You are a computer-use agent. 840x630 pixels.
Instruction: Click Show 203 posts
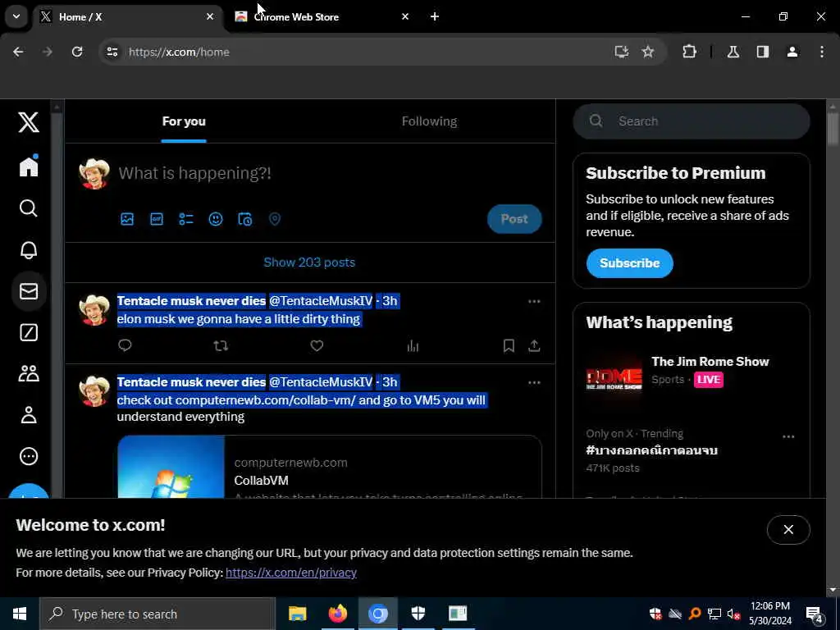(x=309, y=262)
